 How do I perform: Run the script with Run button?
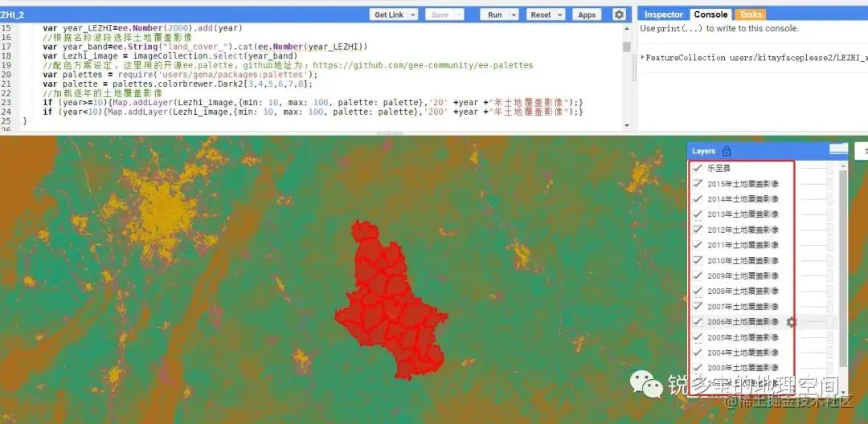click(495, 15)
